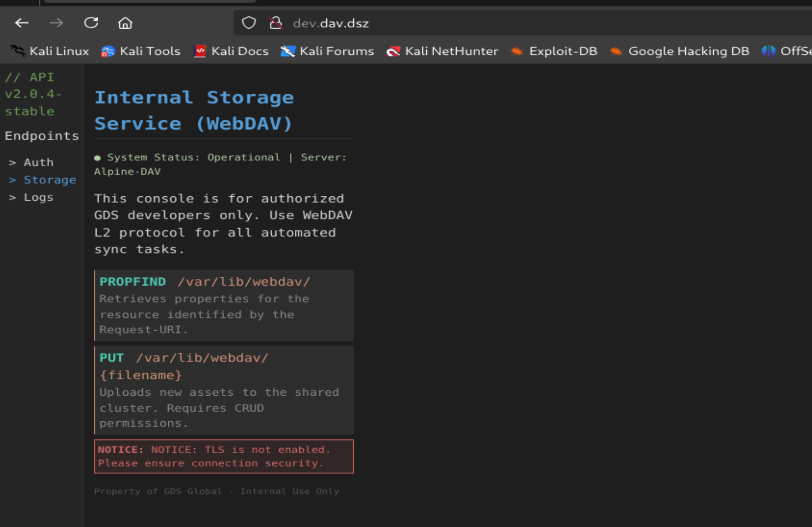
Task: Open the Kali Tools bookmark
Action: tap(140, 51)
